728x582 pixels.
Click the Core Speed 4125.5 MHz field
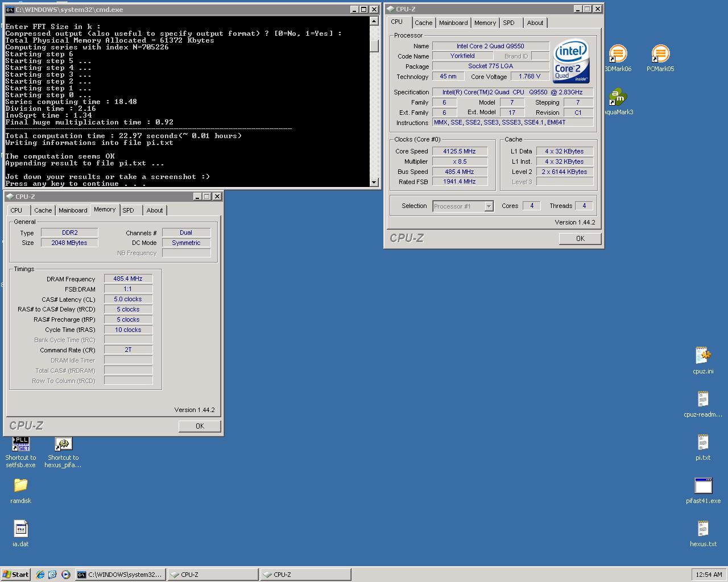[460, 151]
